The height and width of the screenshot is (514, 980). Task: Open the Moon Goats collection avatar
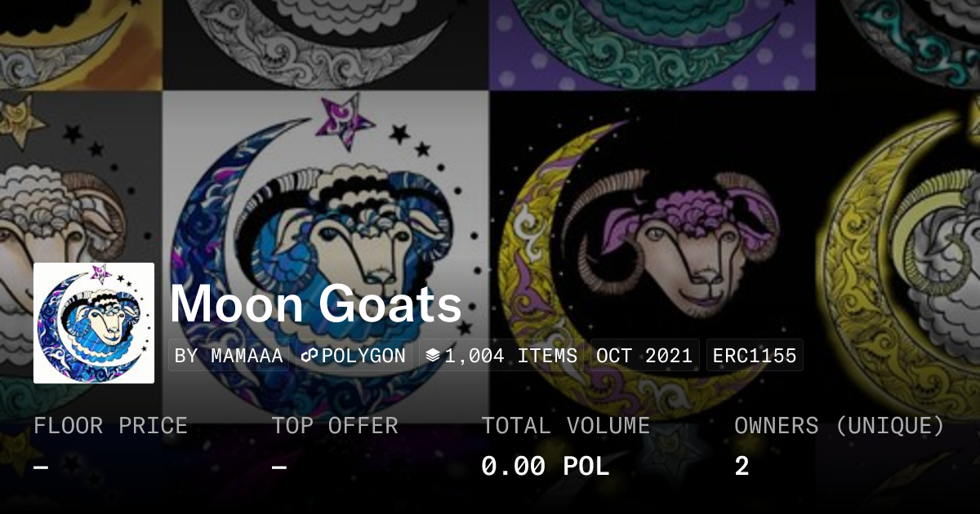coord(94,323)
